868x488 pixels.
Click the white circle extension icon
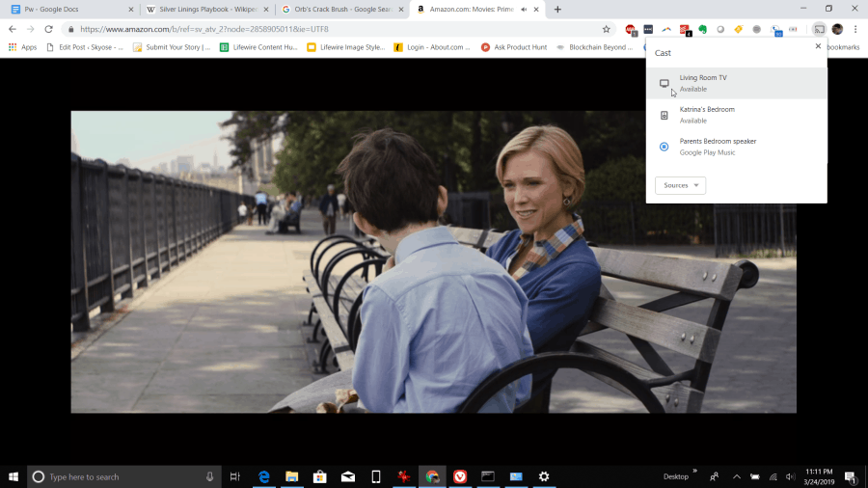pyautogui.click(x=720, y=29)
